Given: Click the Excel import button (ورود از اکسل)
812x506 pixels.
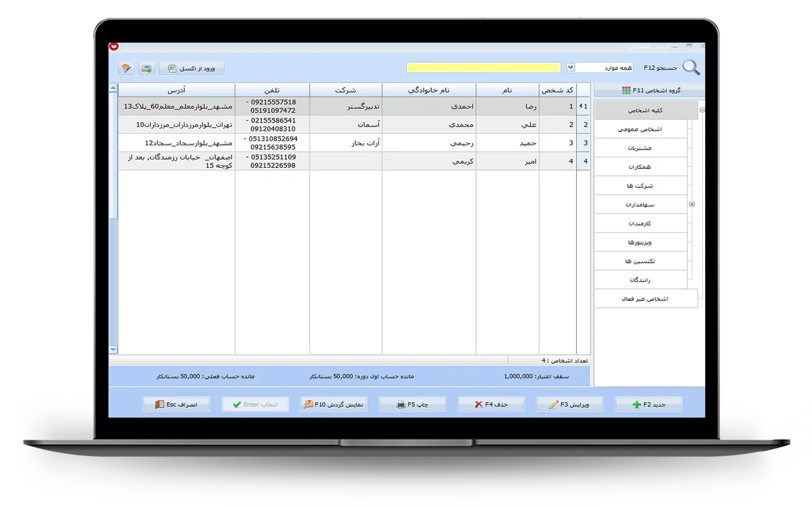Looking at the screenshot, I should point(192,68).
